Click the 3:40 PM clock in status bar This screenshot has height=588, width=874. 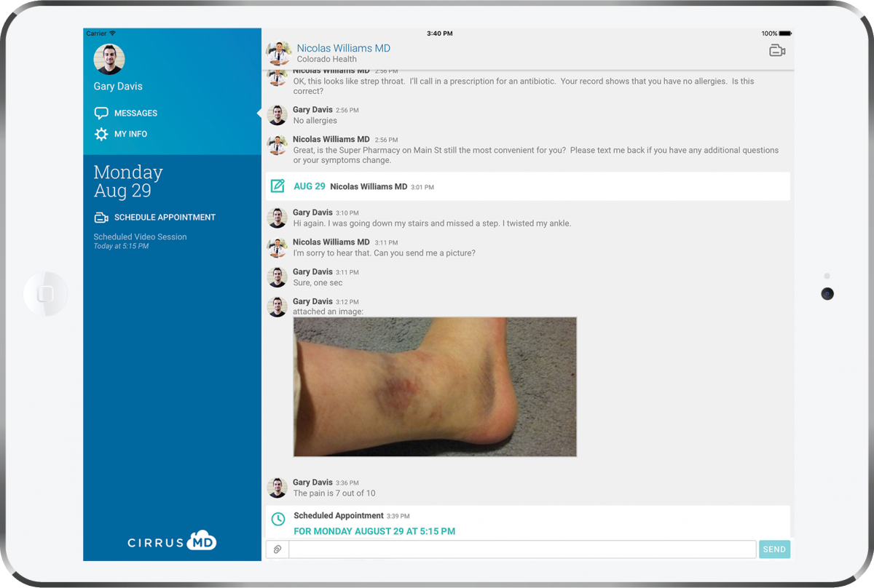click(x=439, y=33)
